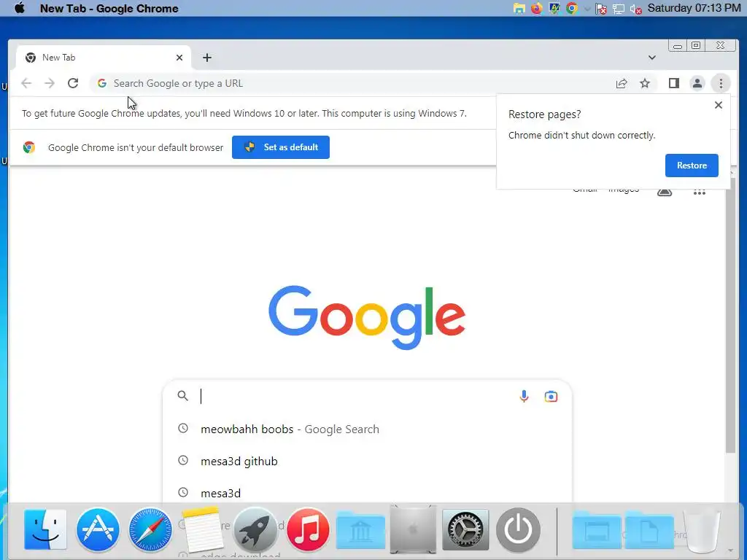Open the library folder dock icon
This screenshot has width=747, height=560.
[x=360, y=531]
